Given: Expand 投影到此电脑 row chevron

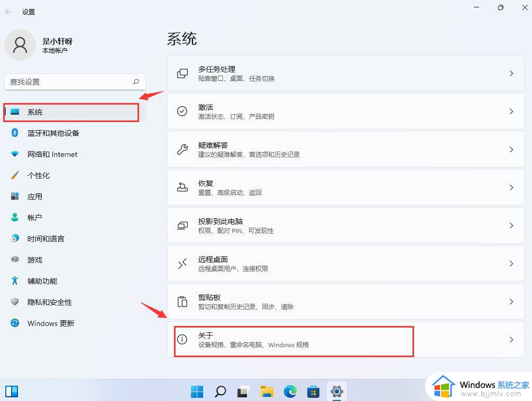Looking at the screenshot, I should 511,226.
